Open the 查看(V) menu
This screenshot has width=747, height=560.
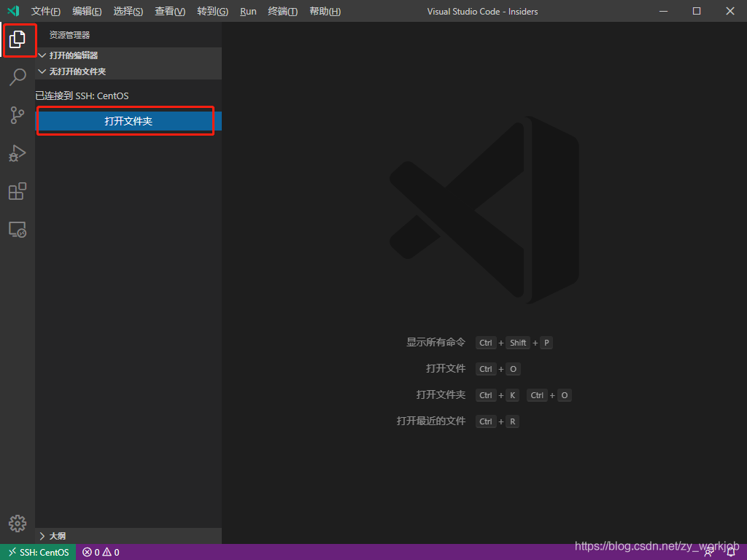point(169,11)
